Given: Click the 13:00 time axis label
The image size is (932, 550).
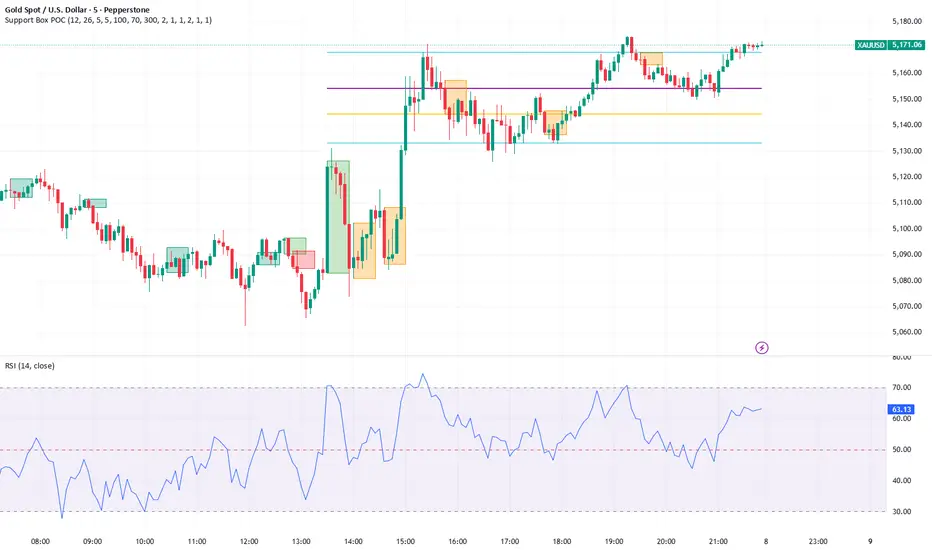Looking at the screenshot, I should point(301,541).
